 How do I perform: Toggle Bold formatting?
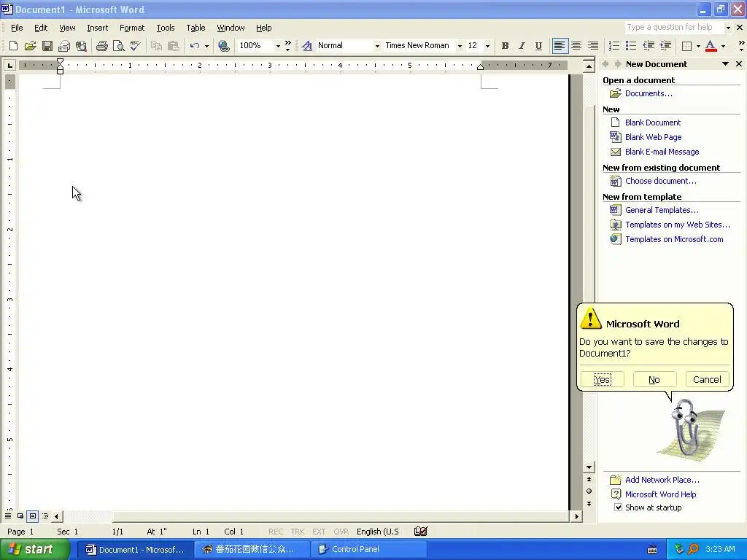[x=505, y=46]
